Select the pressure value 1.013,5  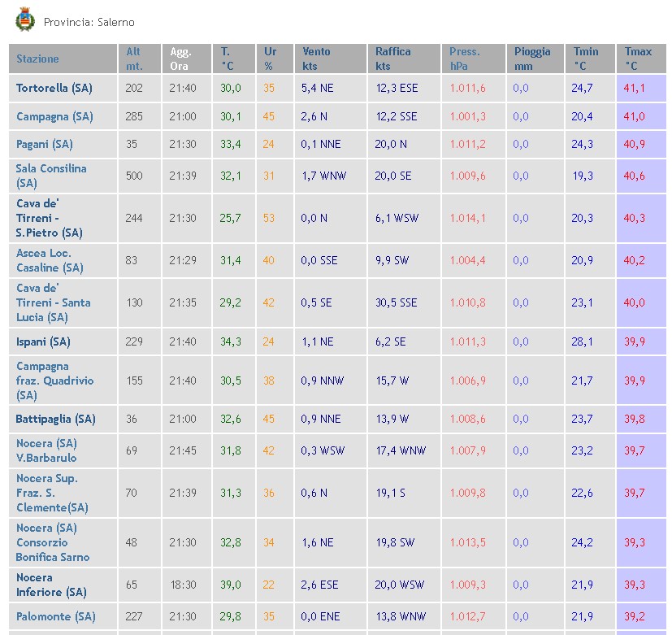[x=467, y=542]
